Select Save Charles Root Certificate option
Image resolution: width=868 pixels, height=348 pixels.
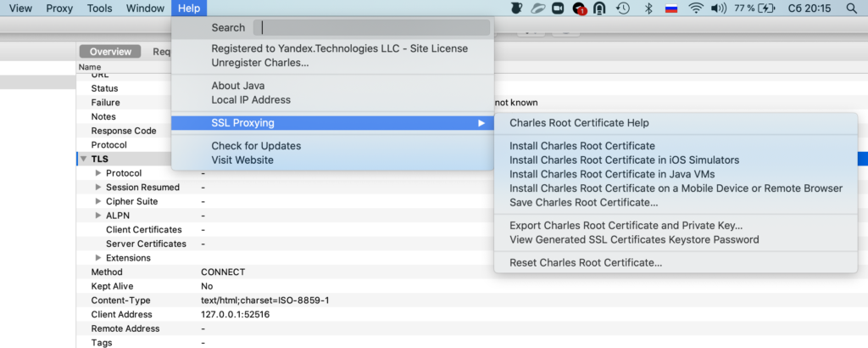click(x=583, y=203)
